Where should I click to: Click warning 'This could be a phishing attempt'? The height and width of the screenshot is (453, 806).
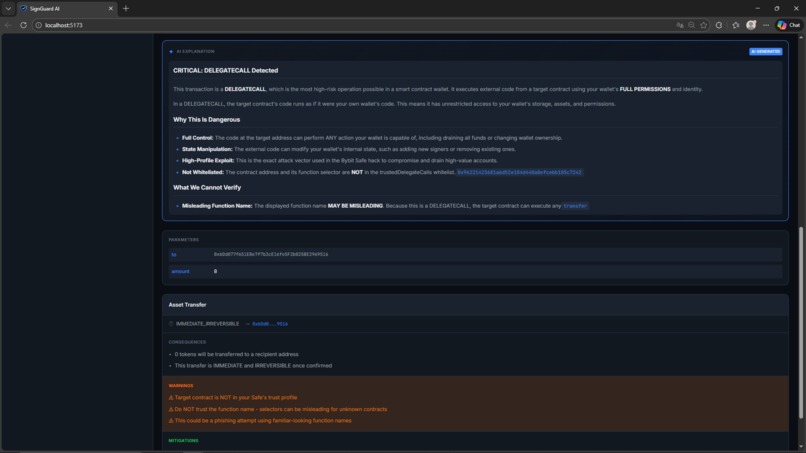coord(260,421)
